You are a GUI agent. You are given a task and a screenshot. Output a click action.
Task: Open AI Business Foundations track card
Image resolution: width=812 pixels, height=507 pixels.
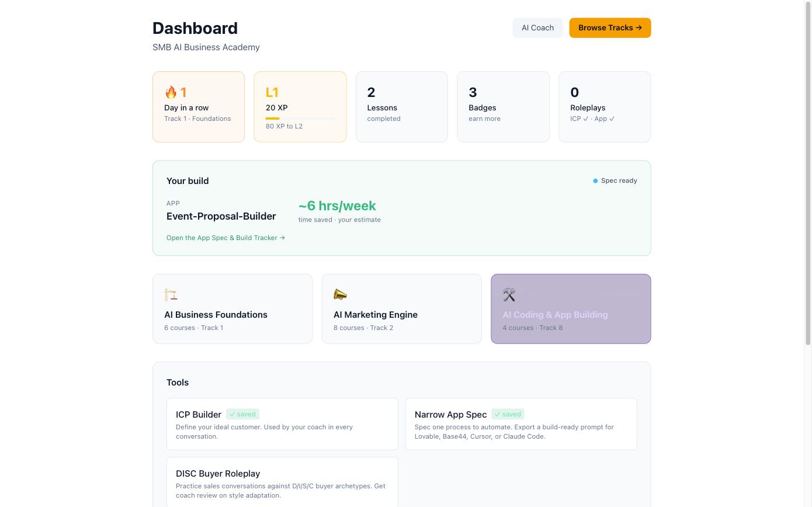(x=233, y=309)
